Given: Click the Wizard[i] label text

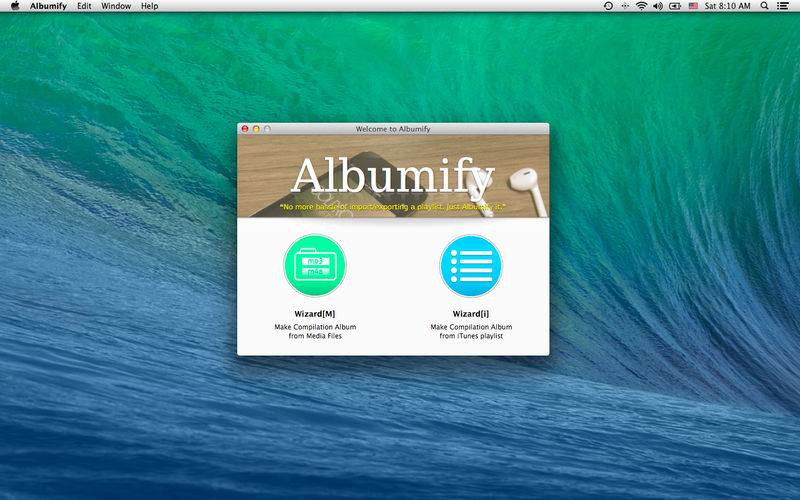Looking at the screenshot, I should [471, 314].
